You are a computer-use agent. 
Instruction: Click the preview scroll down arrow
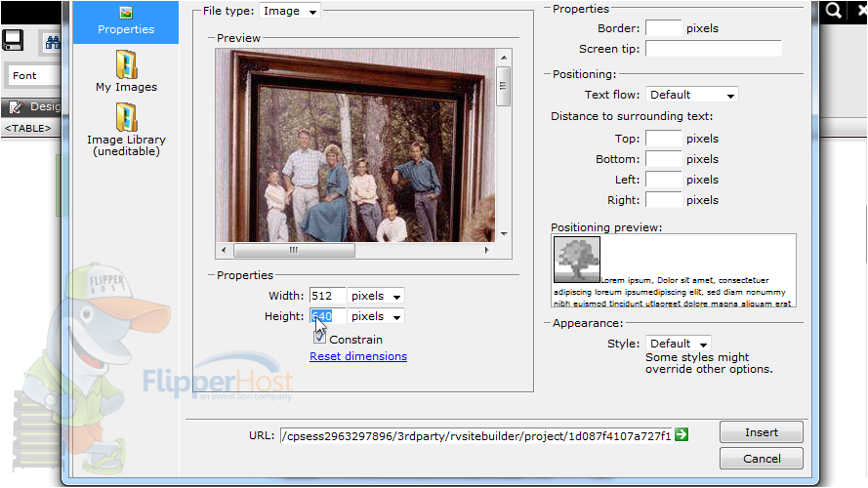coord(503,234)
